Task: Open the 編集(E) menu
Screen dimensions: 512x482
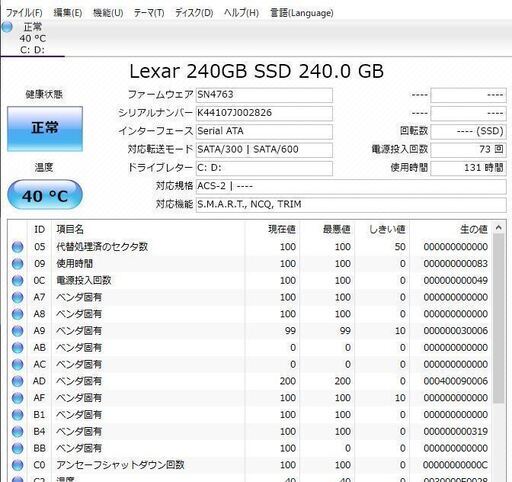Action: coord(68,13)
